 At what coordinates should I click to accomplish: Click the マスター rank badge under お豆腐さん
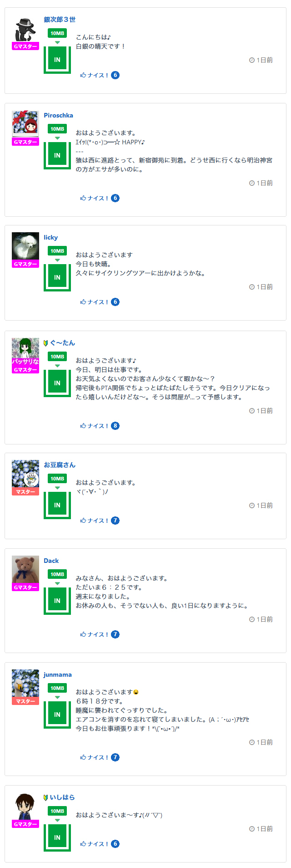pyautogui.click(x=25, y=492)
